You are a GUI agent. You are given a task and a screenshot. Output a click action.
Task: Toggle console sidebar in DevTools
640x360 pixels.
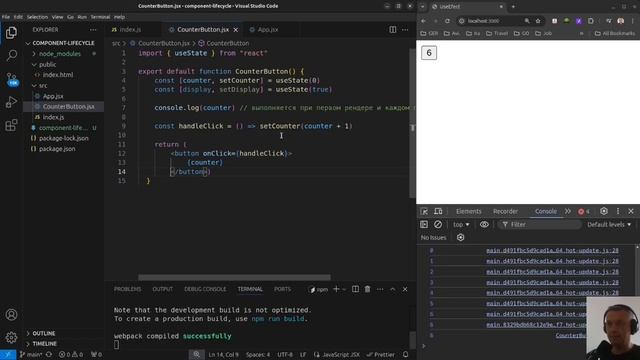[x=424, y=224]
